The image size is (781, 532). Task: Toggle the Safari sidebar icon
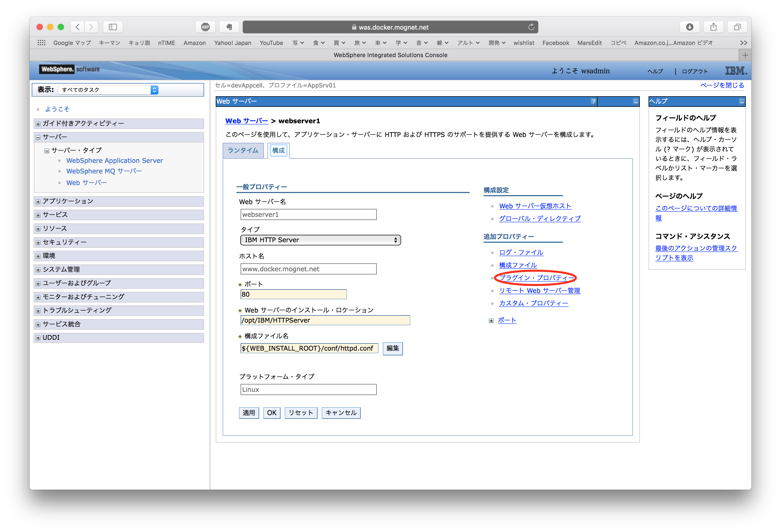pos(113,27)
